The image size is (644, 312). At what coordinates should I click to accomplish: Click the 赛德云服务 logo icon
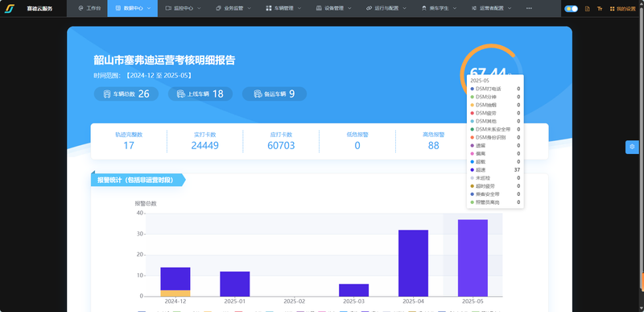[x=10, y=8]
